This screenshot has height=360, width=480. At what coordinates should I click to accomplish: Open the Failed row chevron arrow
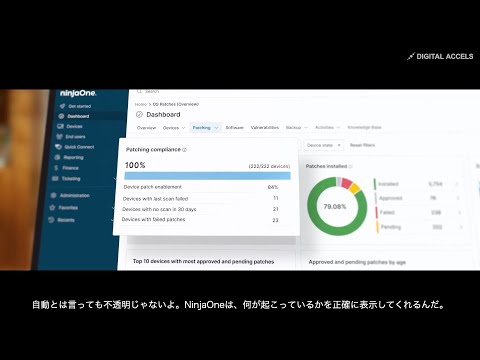click(460, 212)
